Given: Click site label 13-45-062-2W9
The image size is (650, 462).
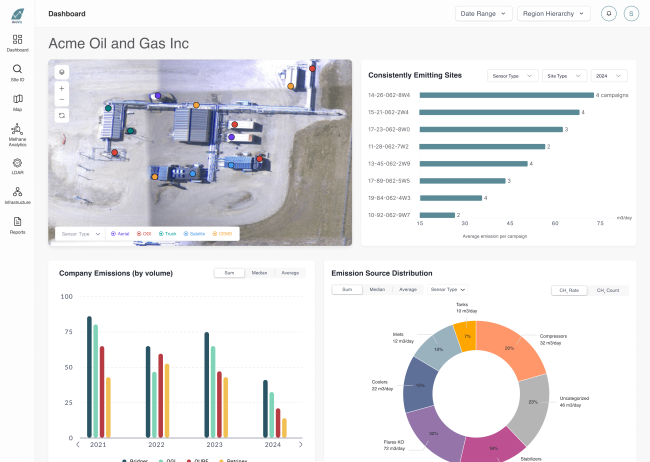Looking at the screenshot, I should pos(389,164).
